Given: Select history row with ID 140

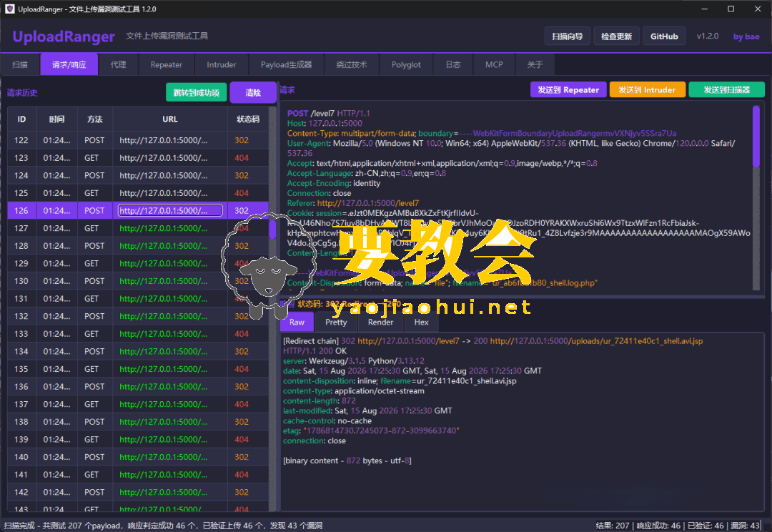Looking at the screenshot, I should pyautogui.click(x=138, y=457).
